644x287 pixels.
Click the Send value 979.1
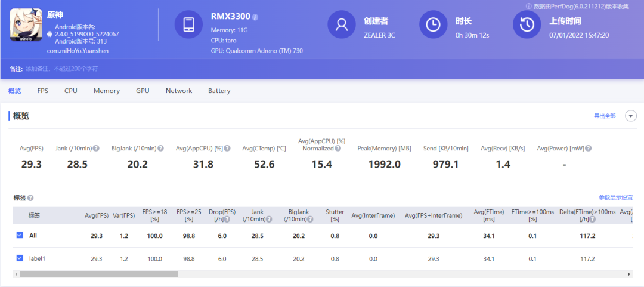445,165
